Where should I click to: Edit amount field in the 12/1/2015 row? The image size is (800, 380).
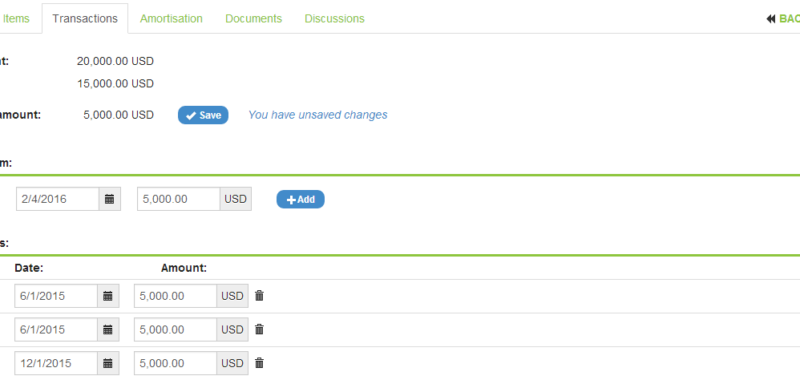[x=176, y=363]
